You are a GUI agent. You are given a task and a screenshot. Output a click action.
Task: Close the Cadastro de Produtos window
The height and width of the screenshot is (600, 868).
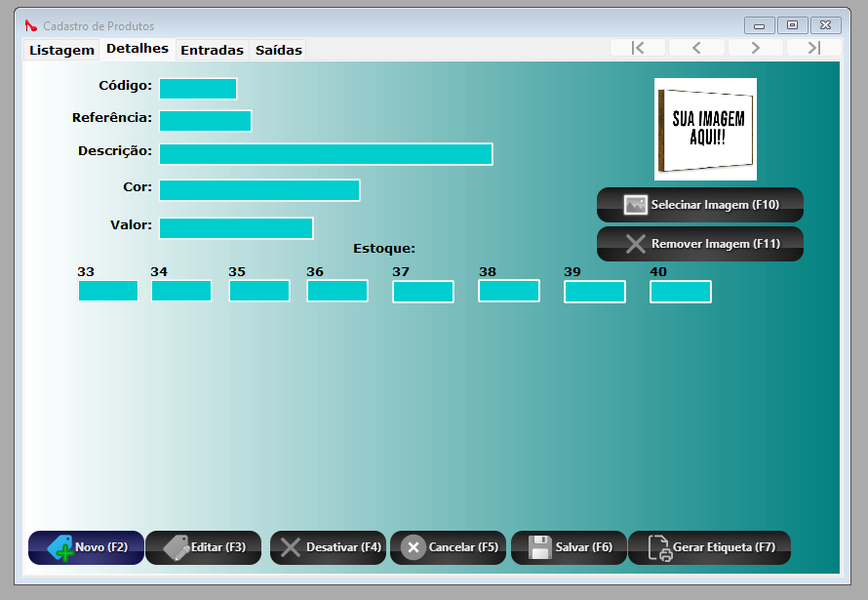(x=825, y=25)
